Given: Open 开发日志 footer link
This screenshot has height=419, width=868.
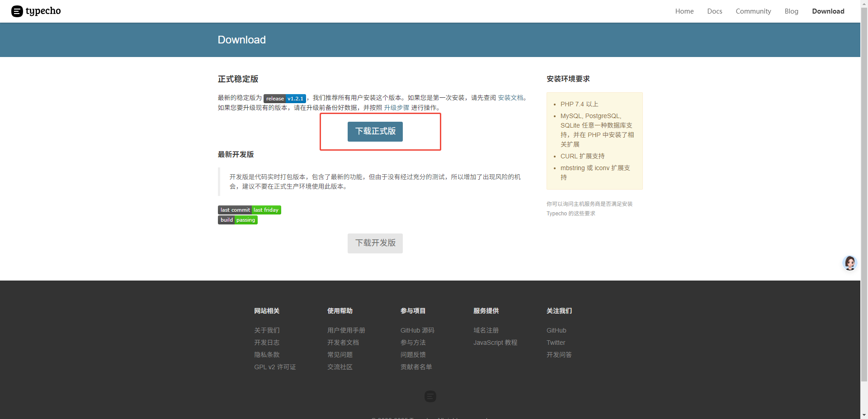Looking at the screenshot, I should [267, 343].
